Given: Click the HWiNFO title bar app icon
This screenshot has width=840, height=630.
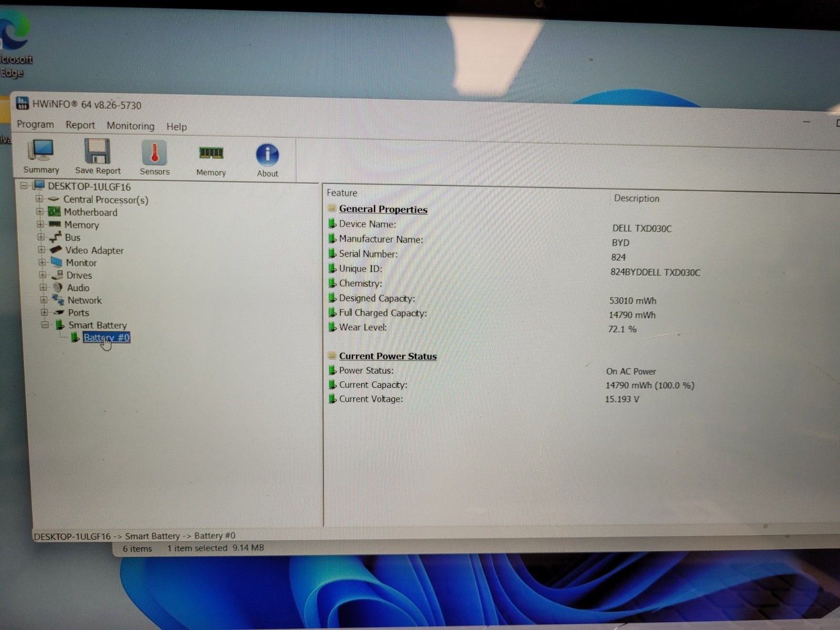Looking at the screenshot, I should pyautogui.click(x=22, y=103).
